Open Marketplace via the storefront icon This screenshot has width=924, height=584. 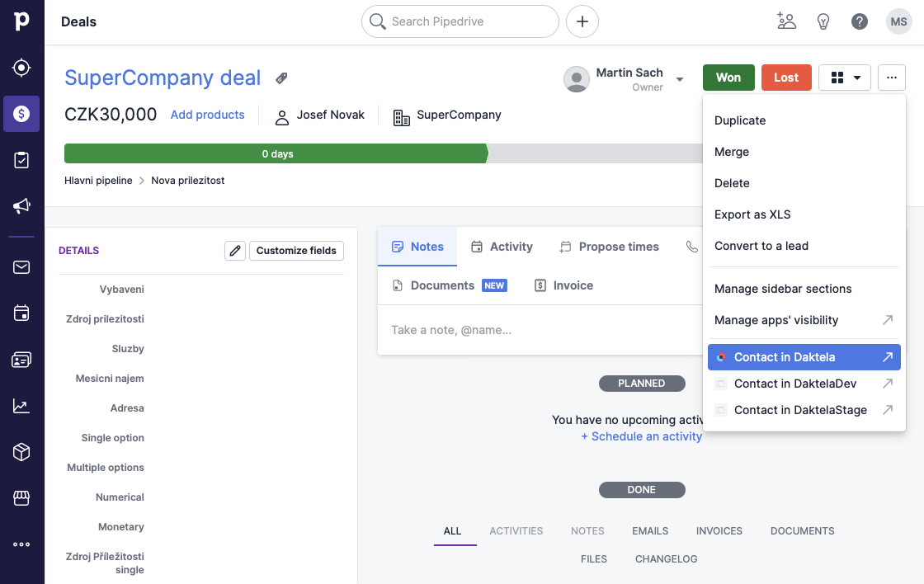point(21,497)
